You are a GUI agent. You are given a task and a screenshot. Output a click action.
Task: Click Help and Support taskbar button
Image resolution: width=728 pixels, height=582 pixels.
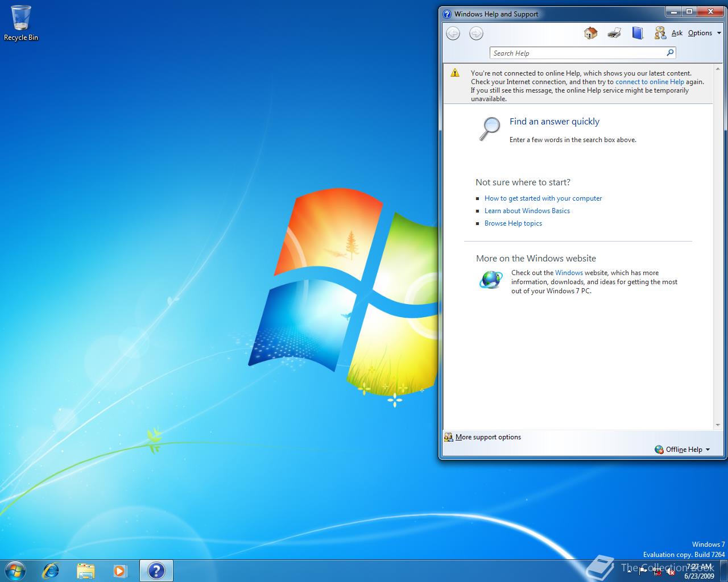156,571
